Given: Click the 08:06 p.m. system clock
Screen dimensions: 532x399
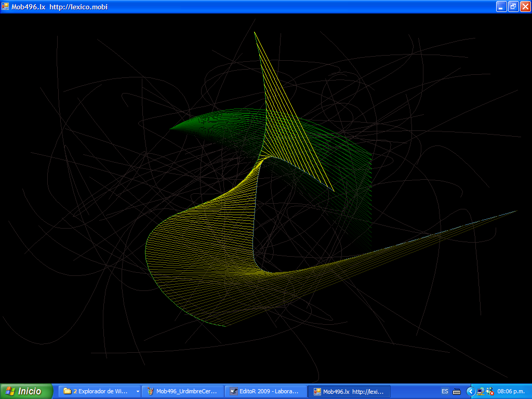Looking at the screenshot, I should 511,391.
